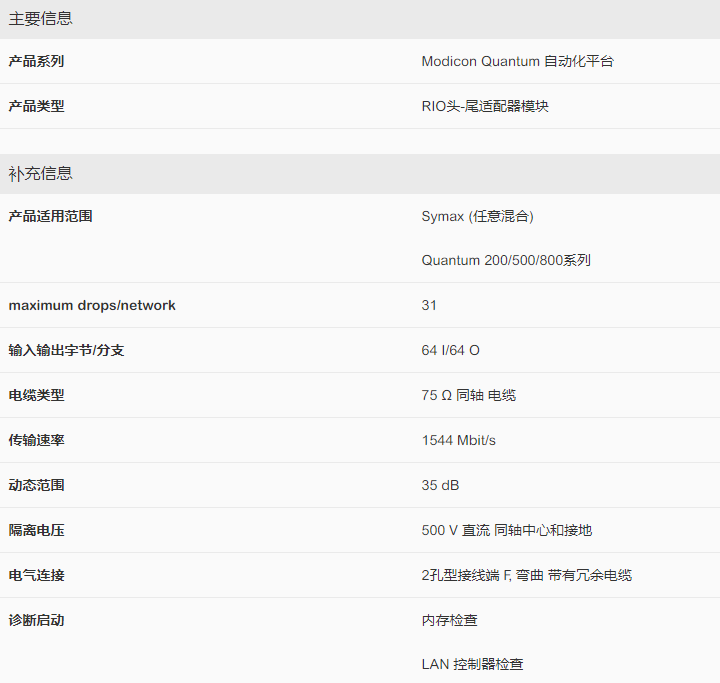
Task: Click the Symax (任意混合) value
Action: coord(478,216)
